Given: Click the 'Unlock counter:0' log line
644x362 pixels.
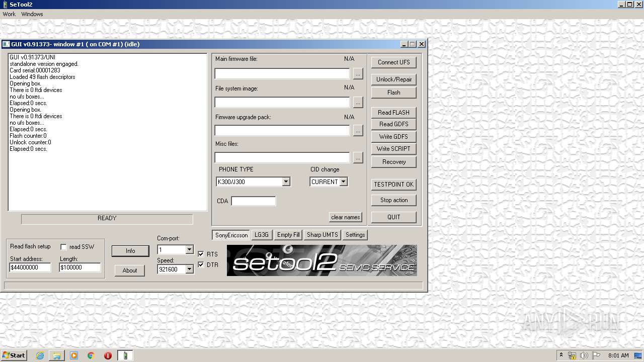Looking at the screenshot, I should (30, 142).
